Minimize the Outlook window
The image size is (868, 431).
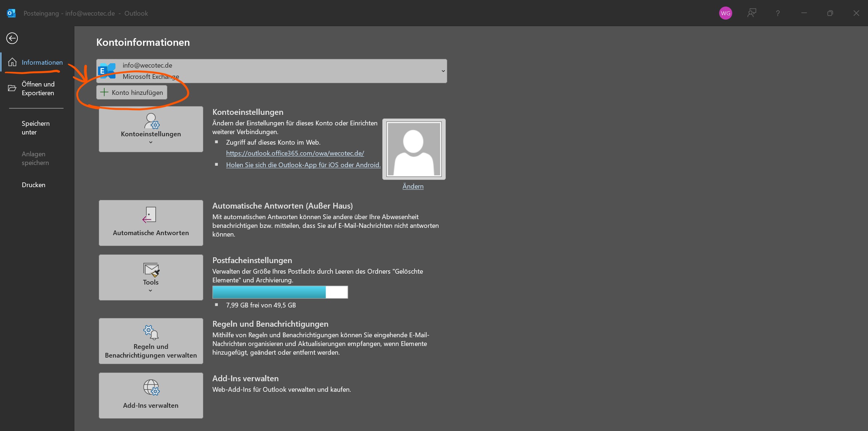pos(804,13)
